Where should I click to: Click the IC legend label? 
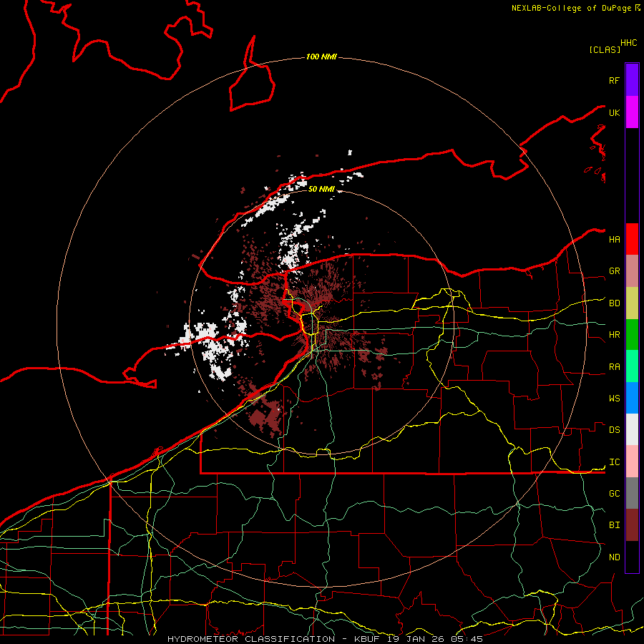click(614, 462)
